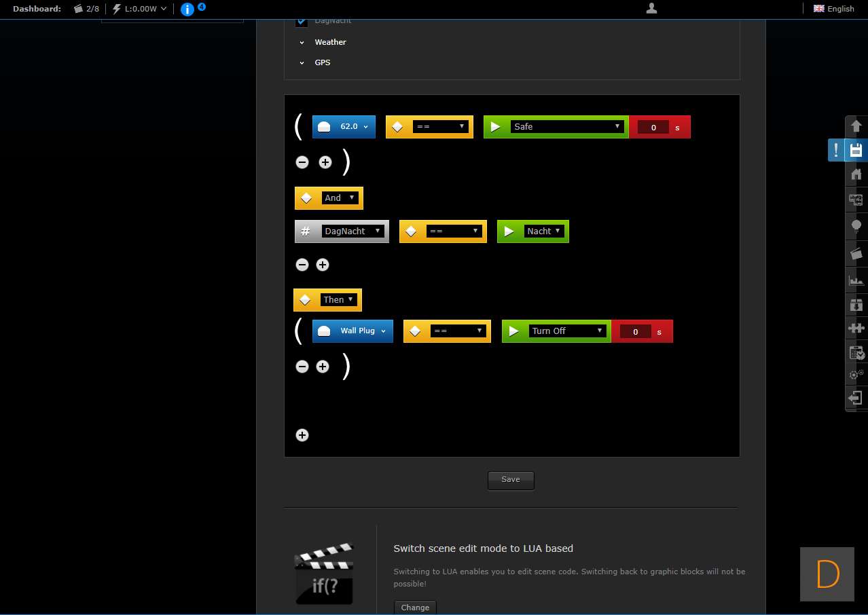
Task: Expand the GPS section
Action: [322, 62]
